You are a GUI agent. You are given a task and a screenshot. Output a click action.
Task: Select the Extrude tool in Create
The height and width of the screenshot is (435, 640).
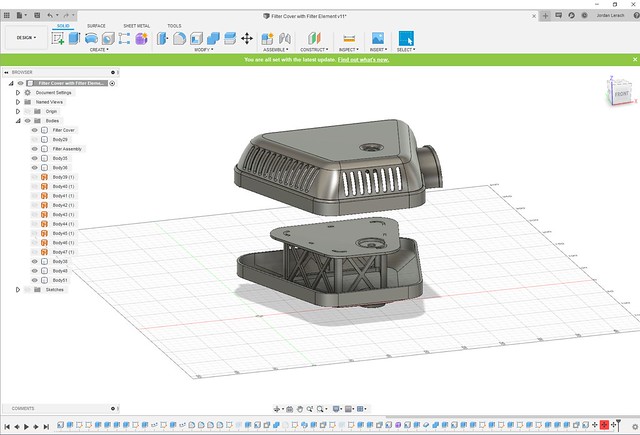(74, 38)
